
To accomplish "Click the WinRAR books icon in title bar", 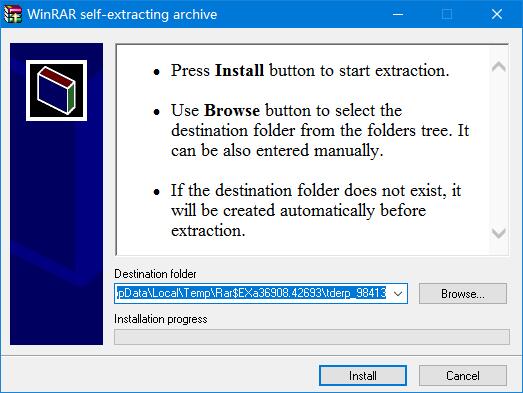I will [x=13, y=14].
